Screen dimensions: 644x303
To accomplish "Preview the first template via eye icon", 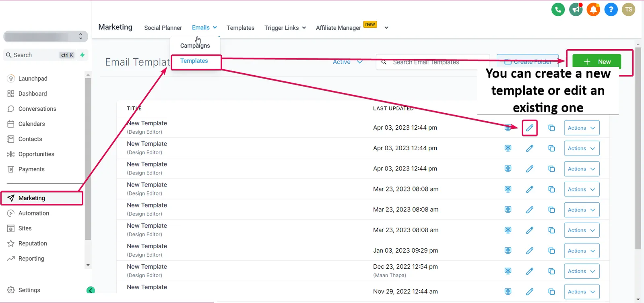I will point(508,128).
